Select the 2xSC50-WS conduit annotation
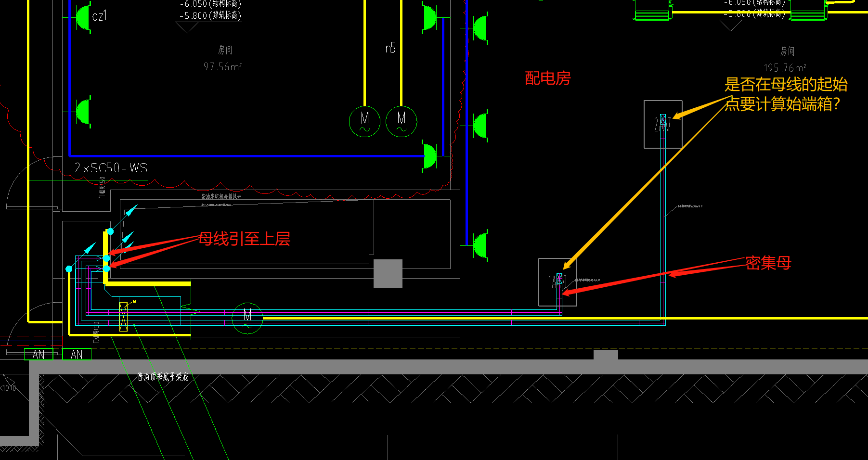Image resolution: width=868 pixels, height=460 pixels. click(111, 168)
